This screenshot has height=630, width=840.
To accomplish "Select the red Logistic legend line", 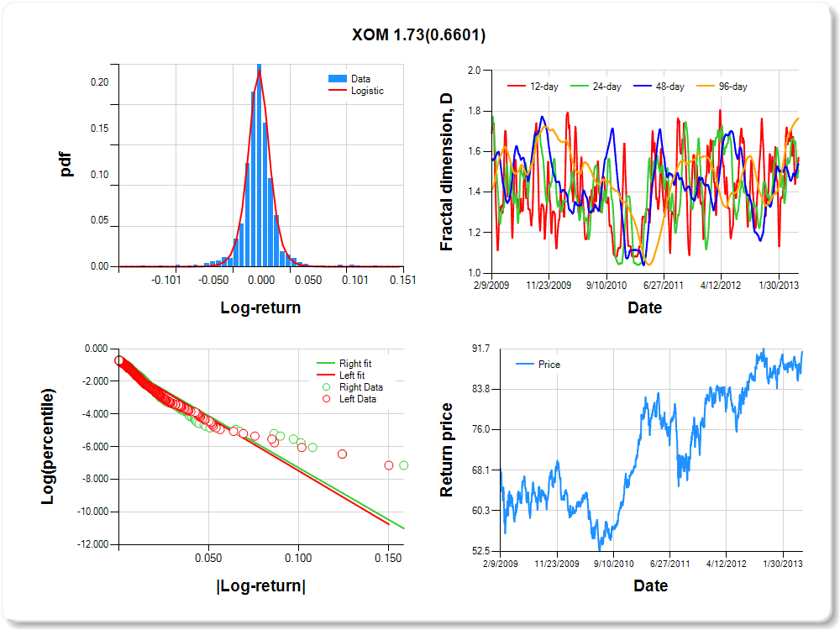I will tap(338, 91).
